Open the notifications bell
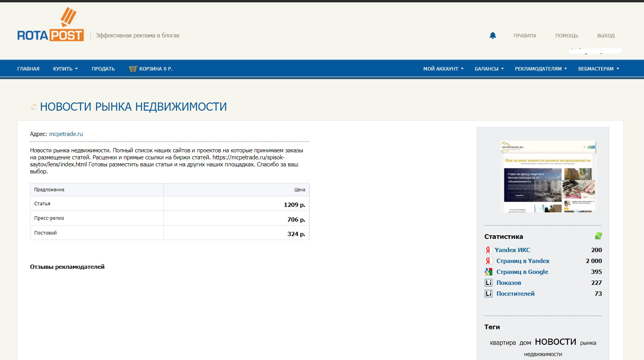The image size is (644, 360). click(x=493, y=35)
